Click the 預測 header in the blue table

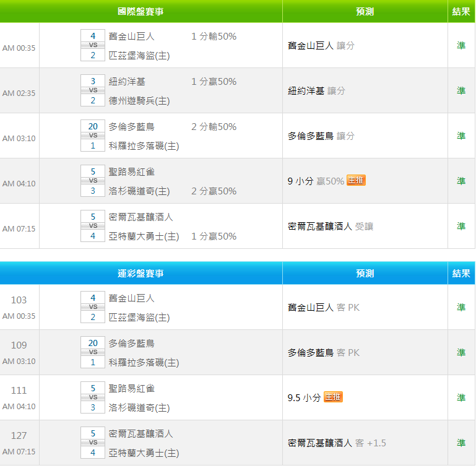click(x=365, y=274)
